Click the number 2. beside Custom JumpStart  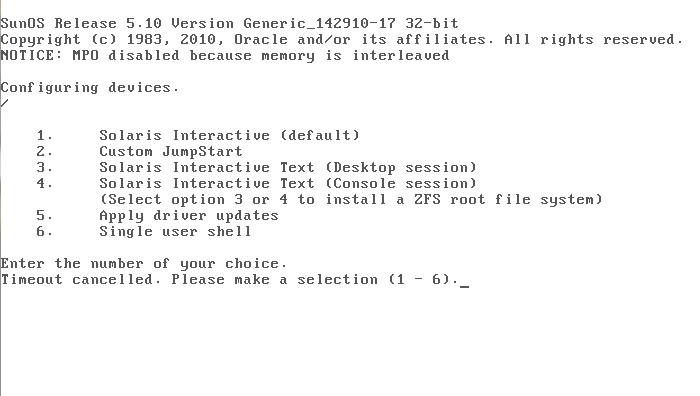(x=45, y=151)
